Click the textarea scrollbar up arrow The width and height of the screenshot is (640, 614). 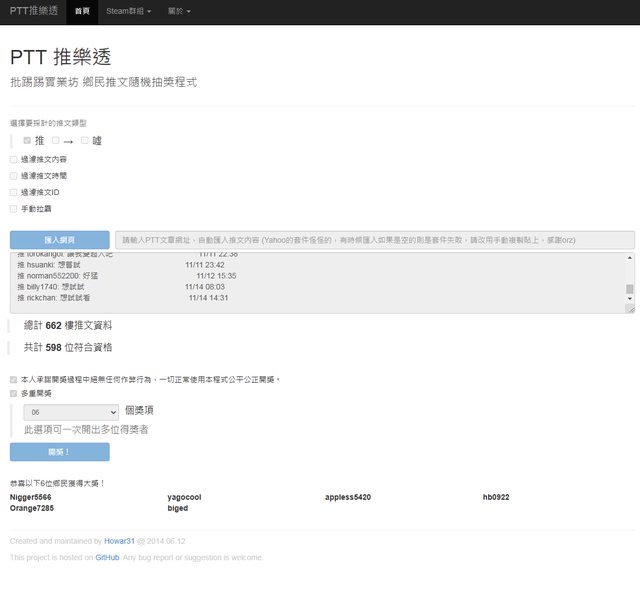pyautogui.click(x=630, y=258)
